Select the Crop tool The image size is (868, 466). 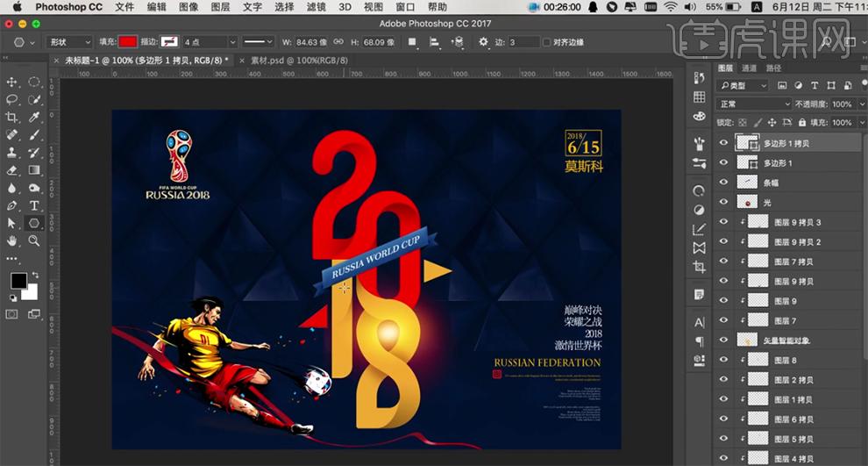click(11, 117)
